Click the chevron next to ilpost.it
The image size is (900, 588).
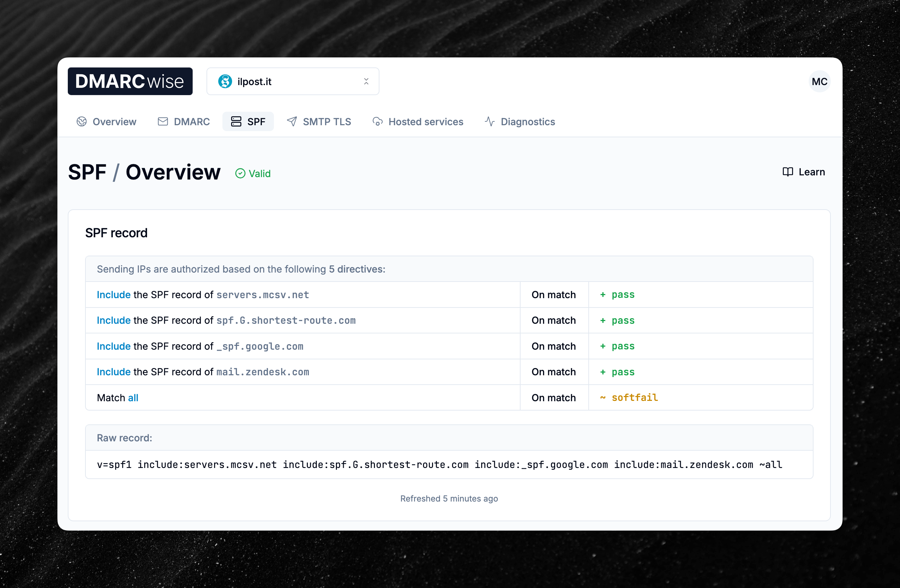[x=366, y=81]
